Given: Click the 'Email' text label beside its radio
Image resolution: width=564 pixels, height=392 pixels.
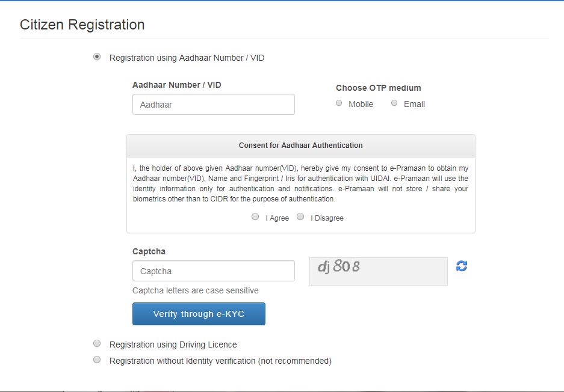Looking at the screenshot, I should click(x=414, y=104).
